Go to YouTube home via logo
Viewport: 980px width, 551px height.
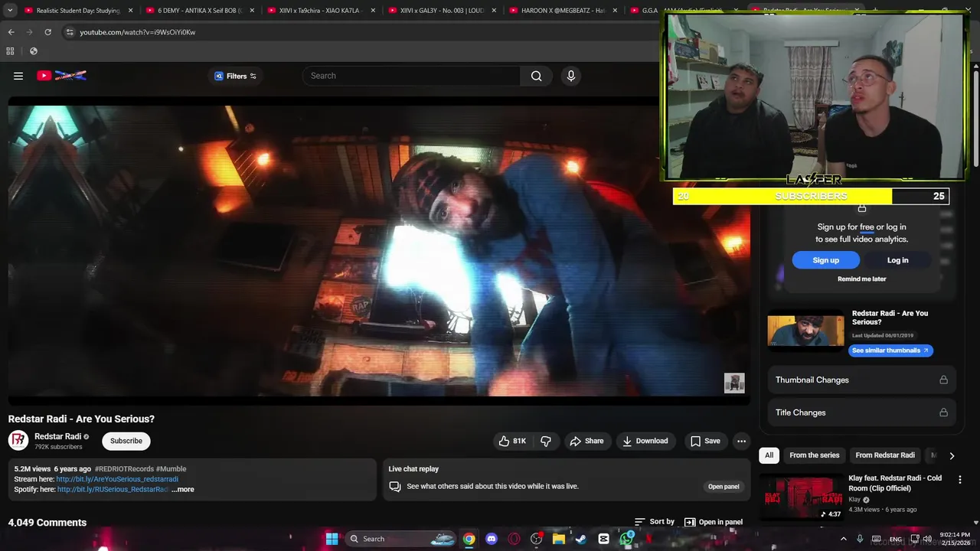click(61, 75)
